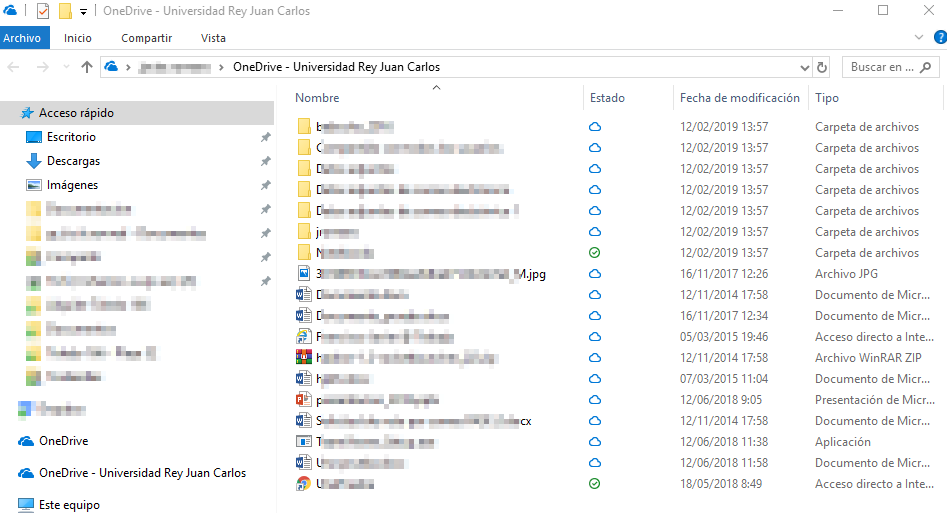Click the Word document icon dated 07/03/2015
Viewport: 947px width, 513px height.
304,379
